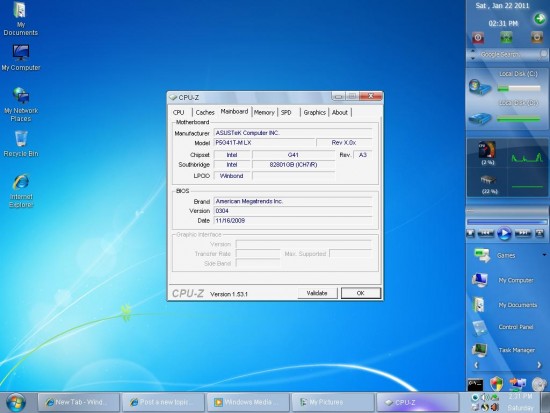Click the red power icon in sidebar
550x413 pixels.
coord(478,38)
